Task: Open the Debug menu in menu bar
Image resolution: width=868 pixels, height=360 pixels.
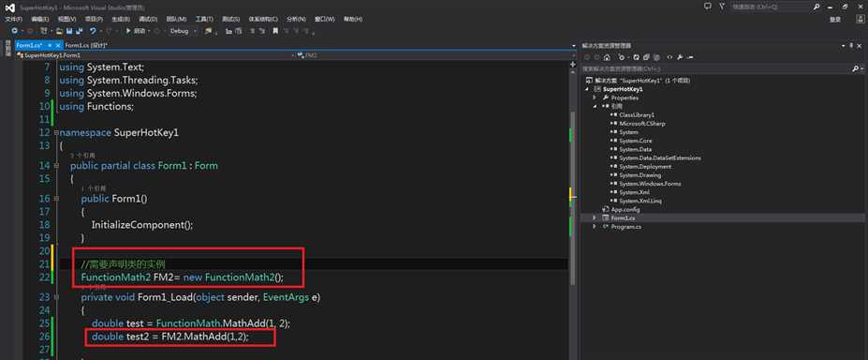Action: [x=149, y=19]
